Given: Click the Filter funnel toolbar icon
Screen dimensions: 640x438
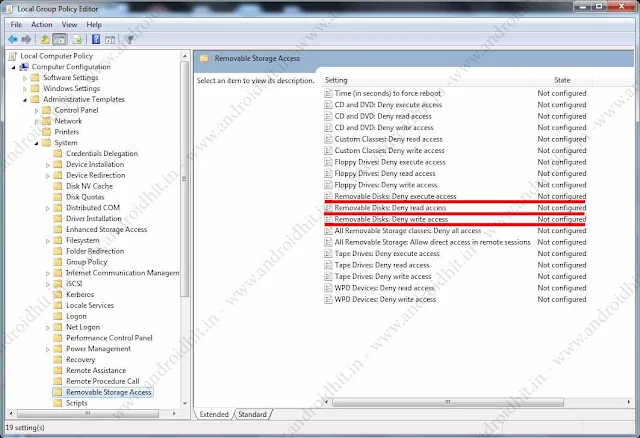Looking at the screenshot, I should click(129, 39).
